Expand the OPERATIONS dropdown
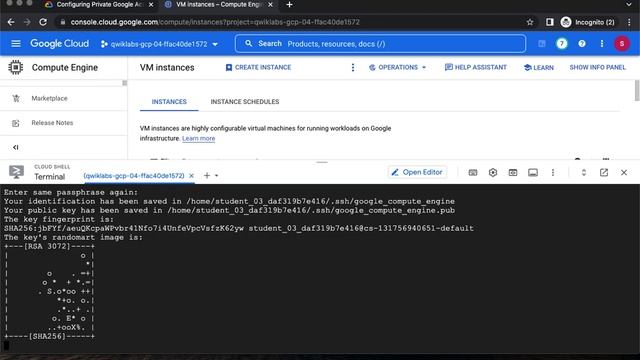Image resolution: width=640 pixels, height=360 pixels. pyautogui.click(x=397, y=67)
